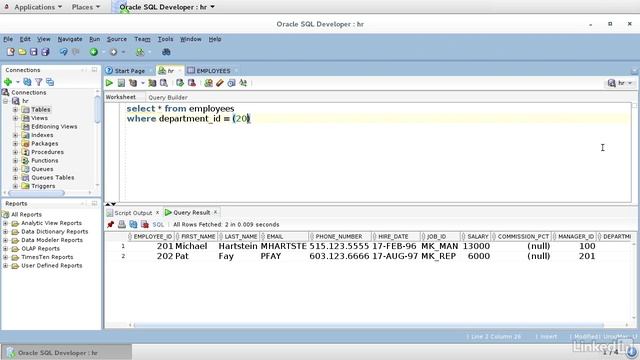Click the Explain Plan icon
The image size is (640, 360).
click(x=133, y=83)
